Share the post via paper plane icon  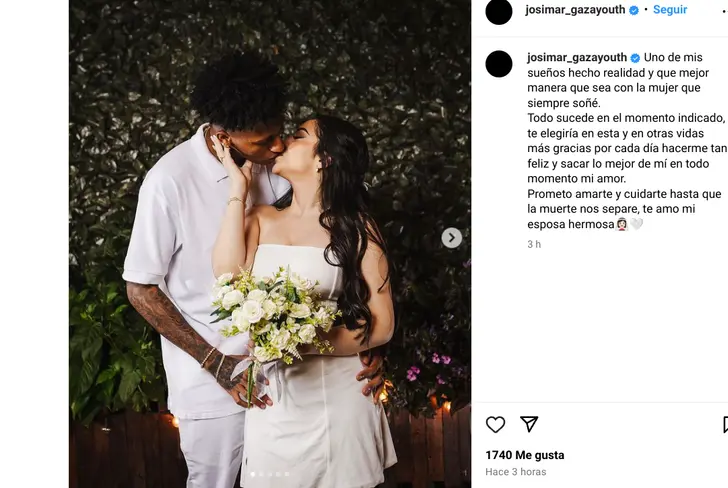click(x=529, y=424)
